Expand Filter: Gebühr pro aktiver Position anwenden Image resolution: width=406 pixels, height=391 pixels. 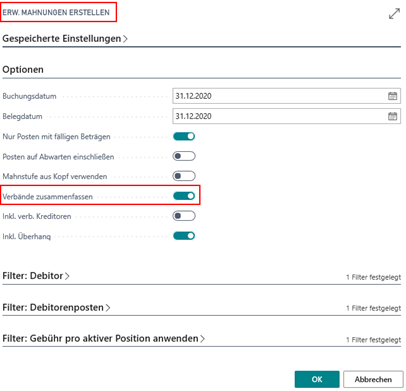pyautogui.click(x=104, y=339)
